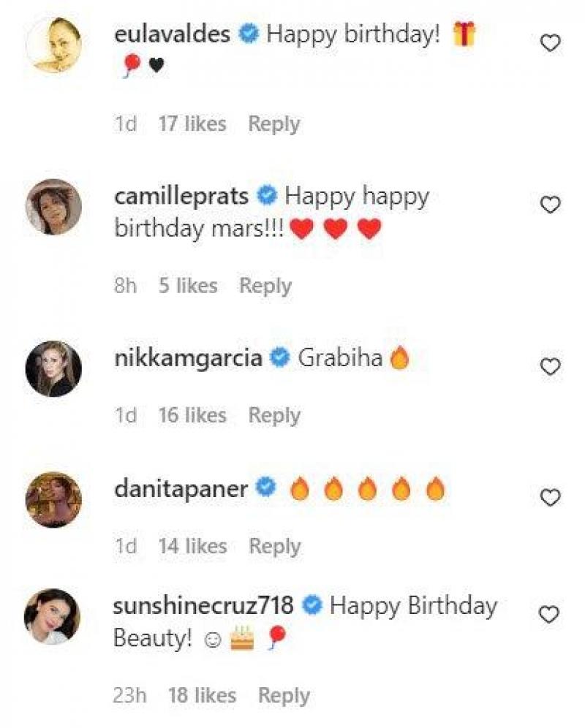Reply to sunshinecruz718's comment
Viewport: 585px width, 728px height.
[x=284, y=695]
